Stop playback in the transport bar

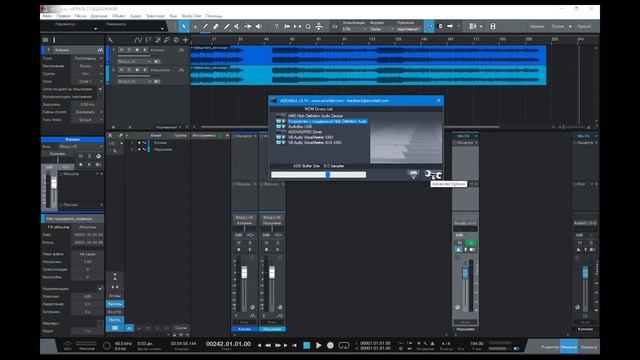click(x=307, y=345)
